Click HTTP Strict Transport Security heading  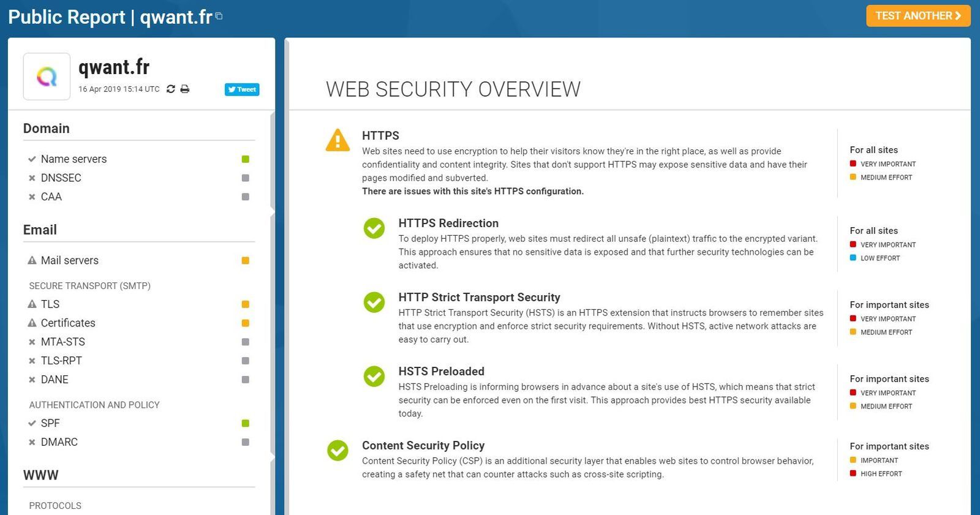pos(480,298)
